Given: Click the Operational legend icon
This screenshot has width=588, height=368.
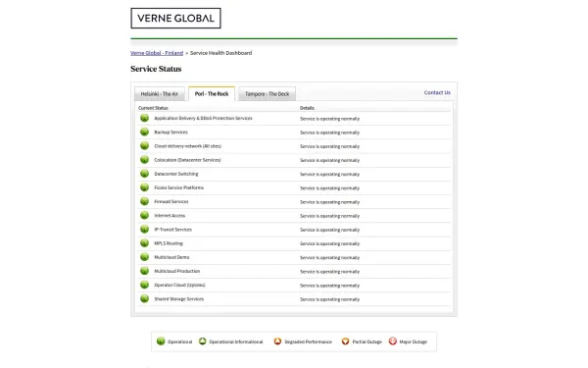Looking at the screenshot, I should pyautogui.click(x=161, y=341).
